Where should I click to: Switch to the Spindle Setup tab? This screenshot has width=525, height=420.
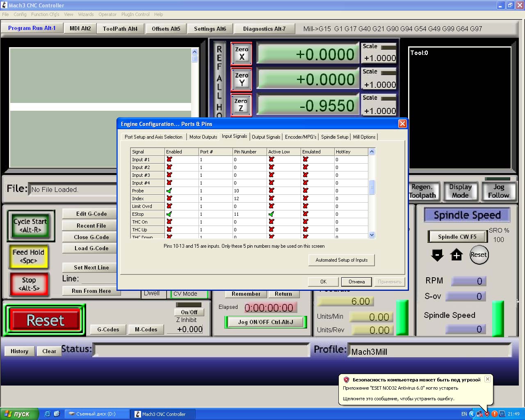(x=335, y=137)
